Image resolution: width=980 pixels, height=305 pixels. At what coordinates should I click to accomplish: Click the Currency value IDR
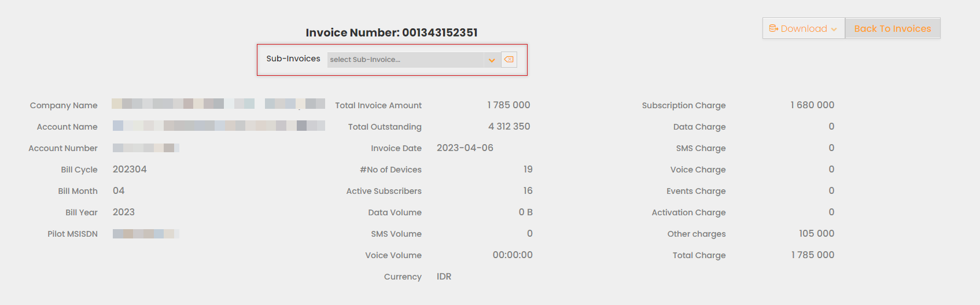click(x=444, y=276)
